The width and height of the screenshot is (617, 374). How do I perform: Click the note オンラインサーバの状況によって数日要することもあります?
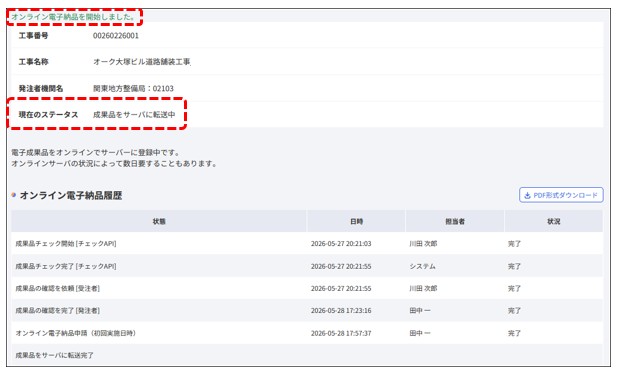pyautogui.click(x=114, y=163)
